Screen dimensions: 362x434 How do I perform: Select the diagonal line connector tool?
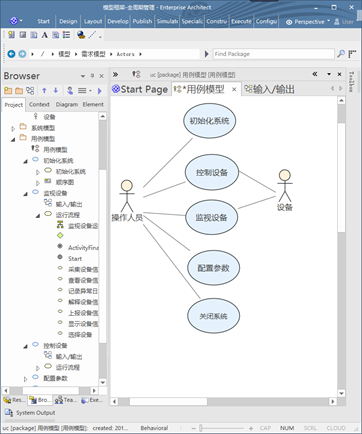92,35
